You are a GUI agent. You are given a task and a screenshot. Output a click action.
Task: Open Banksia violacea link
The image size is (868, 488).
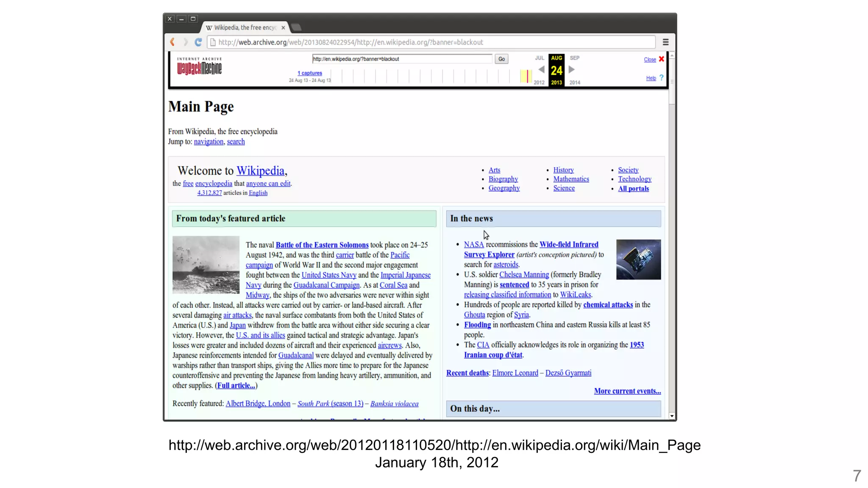pos(394,404)
